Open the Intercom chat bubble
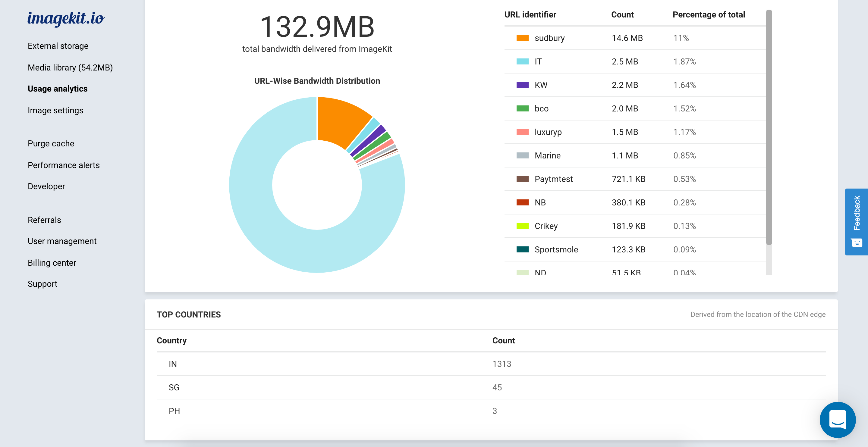Image resolution: width=868 pixels, height=447 pixels. pos(837,419)
